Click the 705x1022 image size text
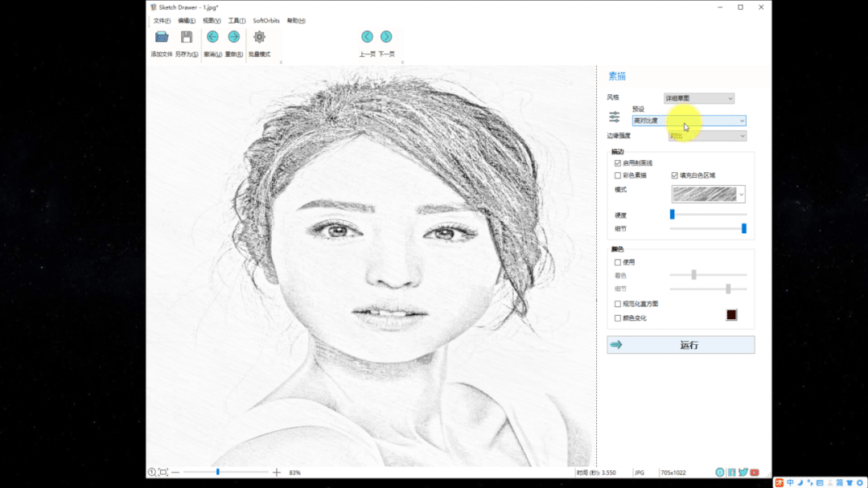The image size is (868, 488). click(x=673, y=473)
